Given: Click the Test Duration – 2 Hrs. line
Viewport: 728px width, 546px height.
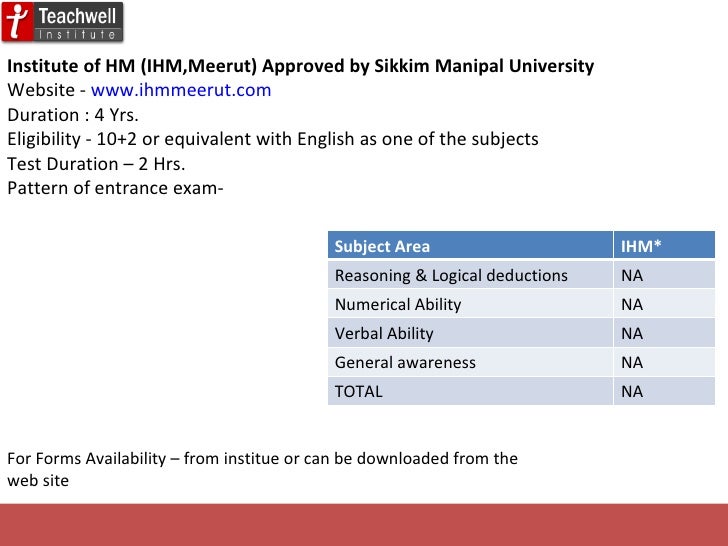Looking at the screenshot, I should [96, 163].
